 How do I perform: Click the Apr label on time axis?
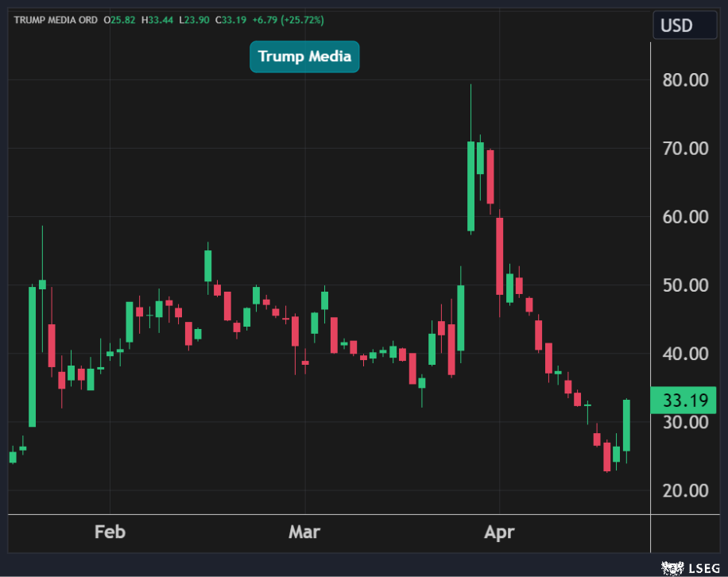(499, 532)
